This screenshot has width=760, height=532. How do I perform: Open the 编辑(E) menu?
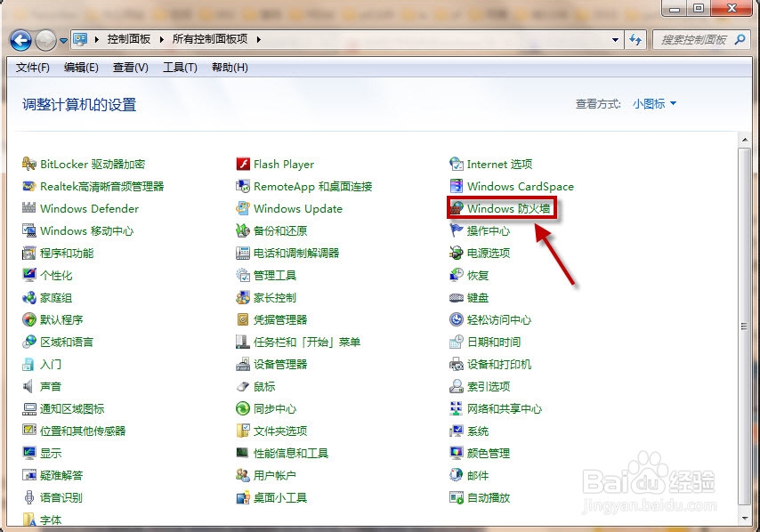coord(81,68)
